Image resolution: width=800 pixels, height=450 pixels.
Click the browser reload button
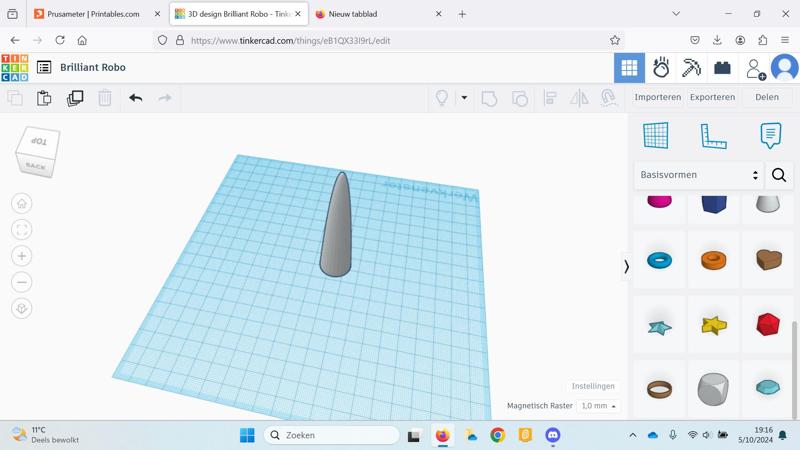60,40
